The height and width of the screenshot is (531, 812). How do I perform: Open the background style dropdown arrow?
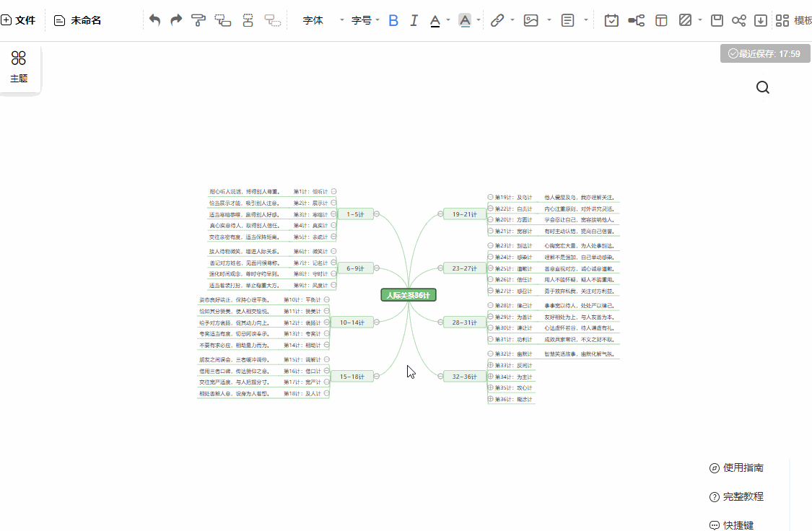(x=699, y=20)
